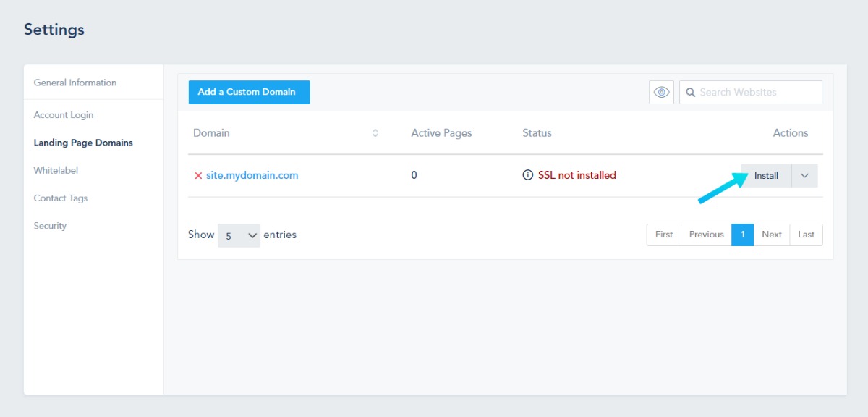
Task: Toggle the eye visibility icon
Action: tap(661, 92)
